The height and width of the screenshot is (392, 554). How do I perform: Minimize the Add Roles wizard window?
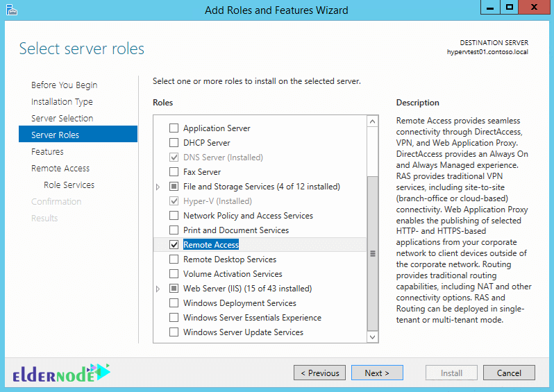[x=490, y=8]
